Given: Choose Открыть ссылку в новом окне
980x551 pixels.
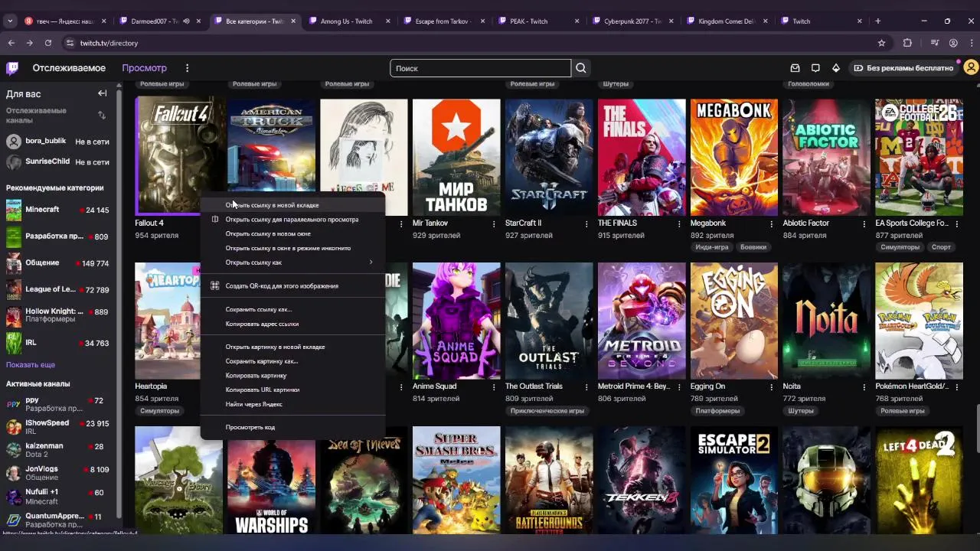Looking at the screenshot, I should [292, 233].
